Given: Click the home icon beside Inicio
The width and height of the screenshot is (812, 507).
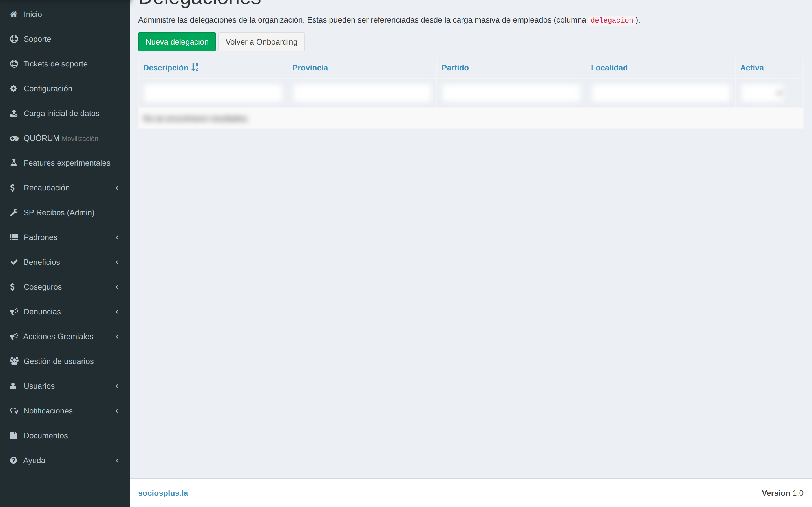Looking at the screenshot, I should point(14,14).
